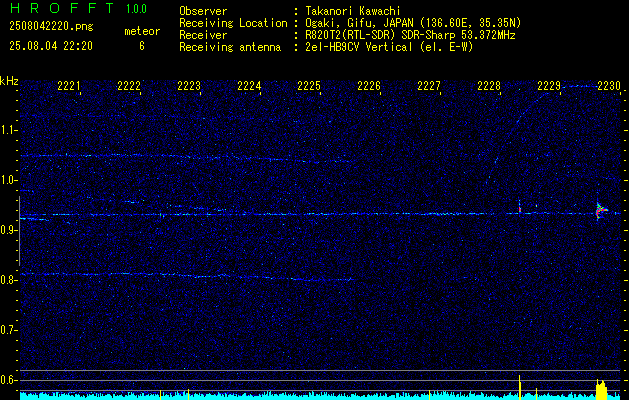
Task: Click the Receiving Location label
Action: (x=233, y=23)
